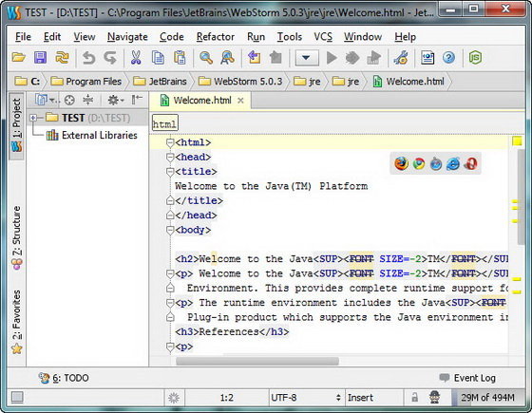Collapse the <body> tag fold marker
This screenshot has height=413, width=532.
[x=170, y=231]
